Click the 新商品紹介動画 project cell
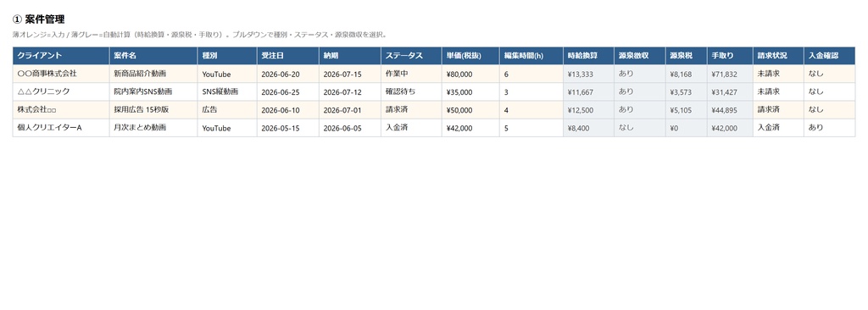868x310 pixels. click(153, 74)
